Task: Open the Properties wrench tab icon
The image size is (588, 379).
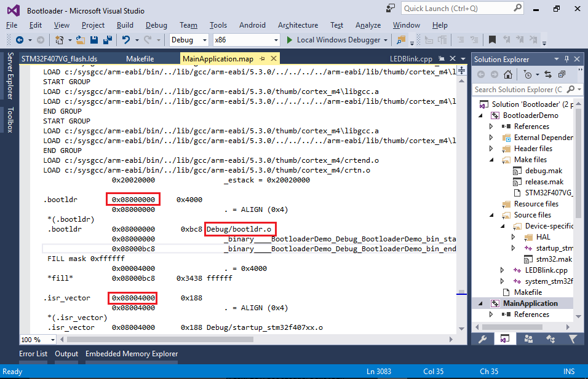Action: tap(482, 339)
